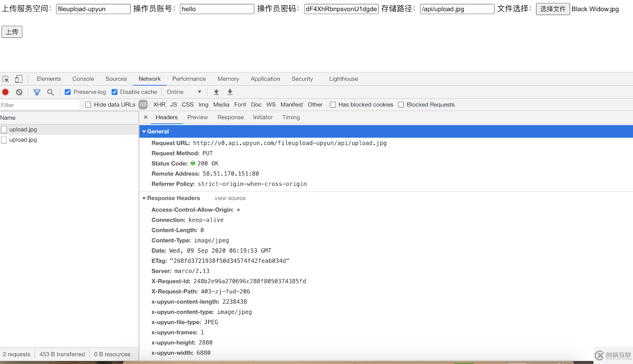Open the Timing tab of request
Image resolution: width=633 pixels, height=364 pixels.
point(291,117)
